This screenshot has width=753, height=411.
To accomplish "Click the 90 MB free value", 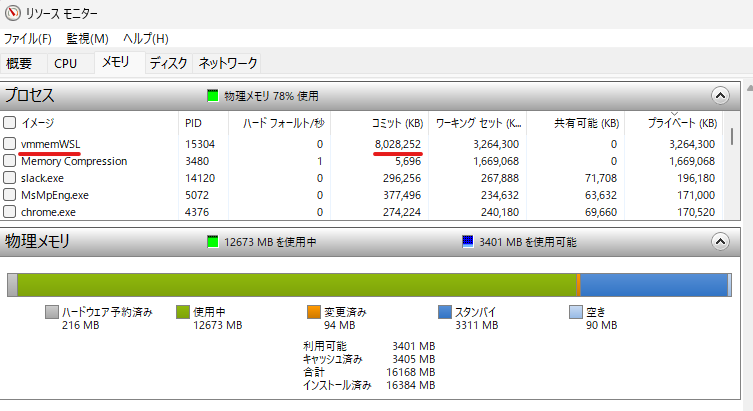I will (x=601, y=325).
